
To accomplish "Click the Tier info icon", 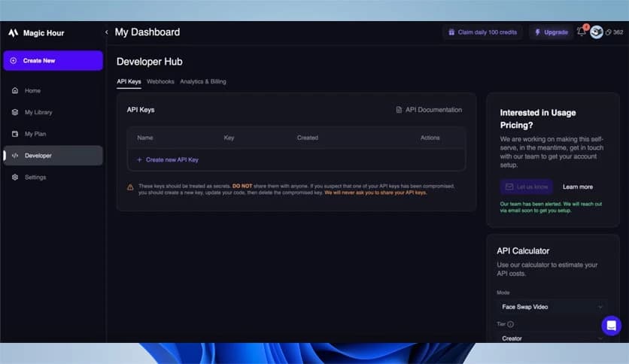I will click(x=510, y=324).
